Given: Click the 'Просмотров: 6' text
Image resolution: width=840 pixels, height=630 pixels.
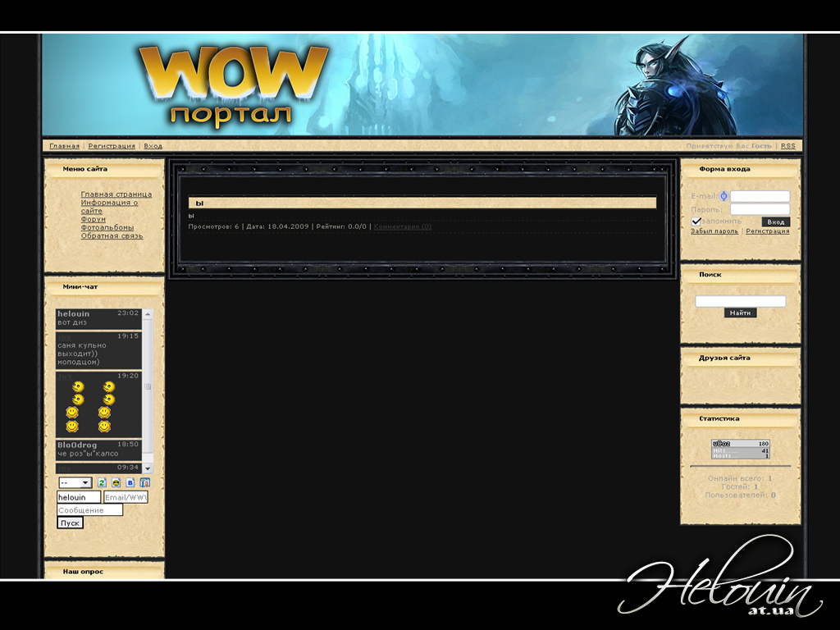Looking at the screenshot, I should [x=214, y=226].
